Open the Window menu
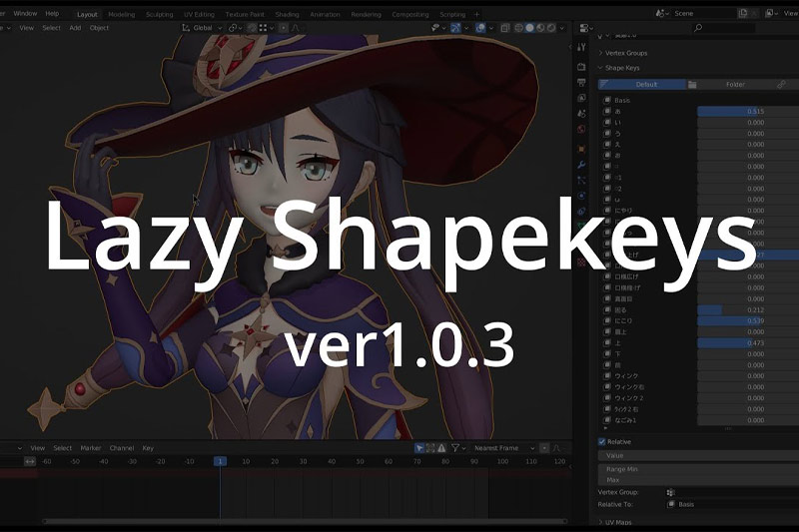Image resolution: width=799 pixels, height=532 pixels. [x=25, y=13]
